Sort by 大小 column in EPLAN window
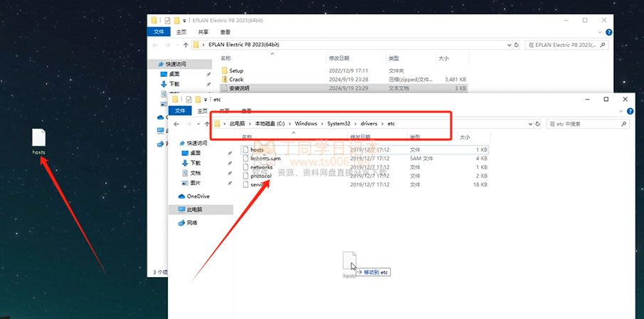 point(443,58)
